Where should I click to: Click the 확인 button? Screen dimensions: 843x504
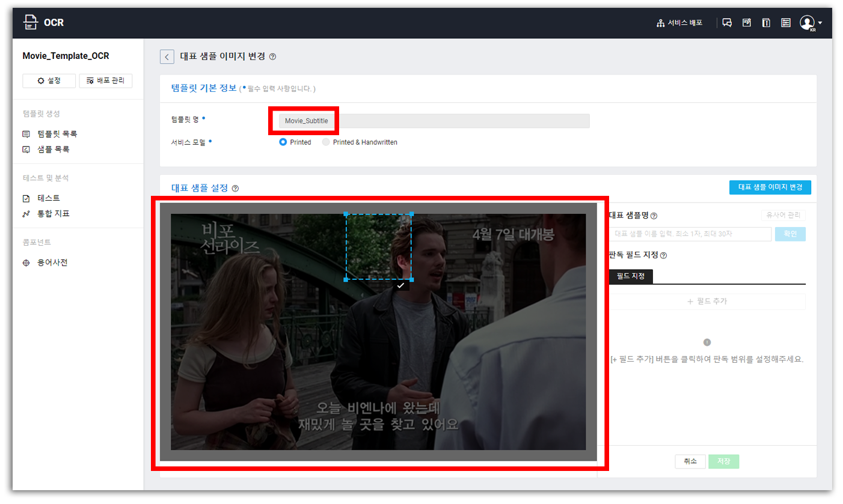click(x=790, y=234)
